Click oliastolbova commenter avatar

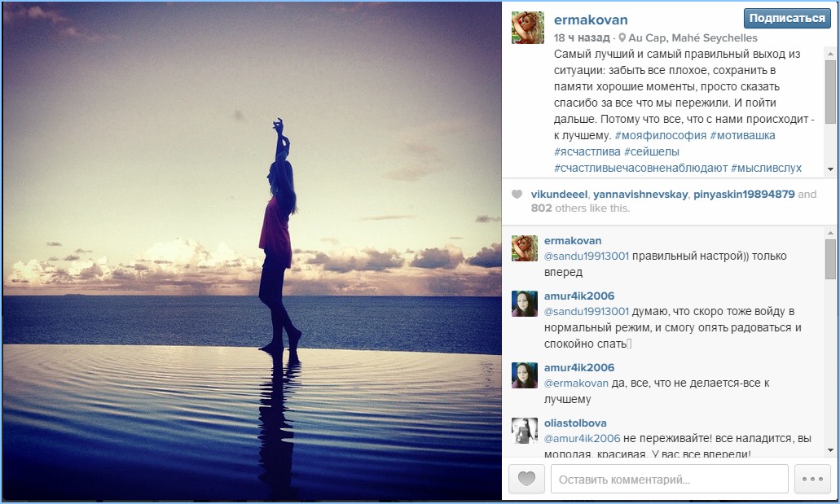click(525, 431)
